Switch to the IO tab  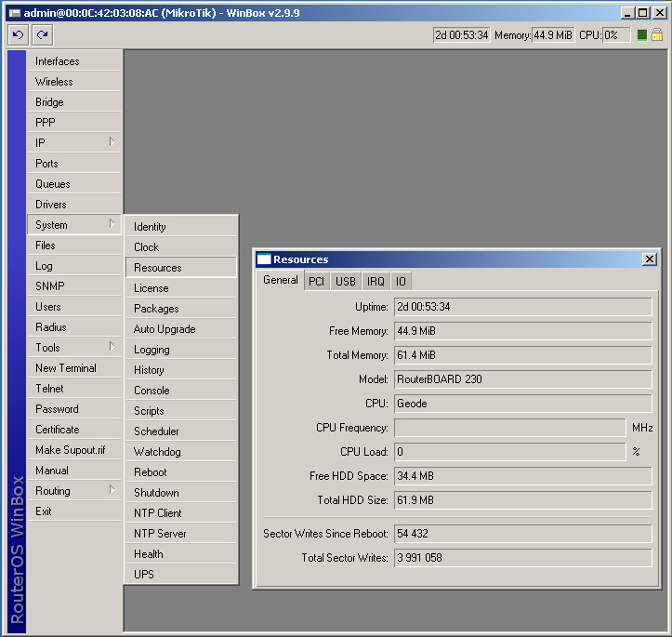point(401,281)
